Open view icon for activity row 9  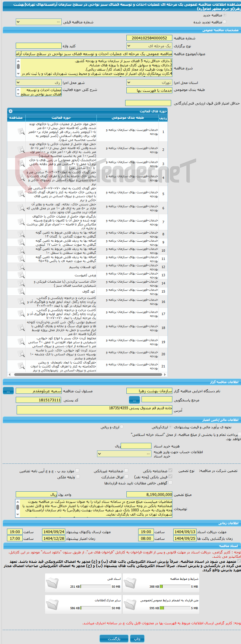coord(21,242)
